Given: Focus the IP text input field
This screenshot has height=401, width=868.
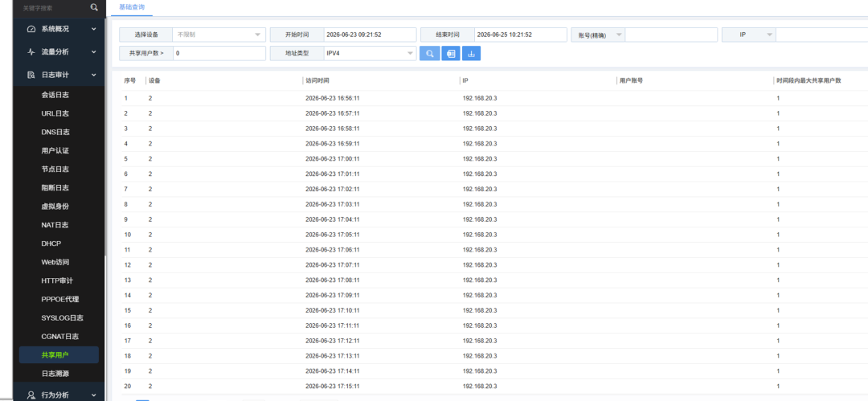Looking at the screenshot, I should pos(821,35).
